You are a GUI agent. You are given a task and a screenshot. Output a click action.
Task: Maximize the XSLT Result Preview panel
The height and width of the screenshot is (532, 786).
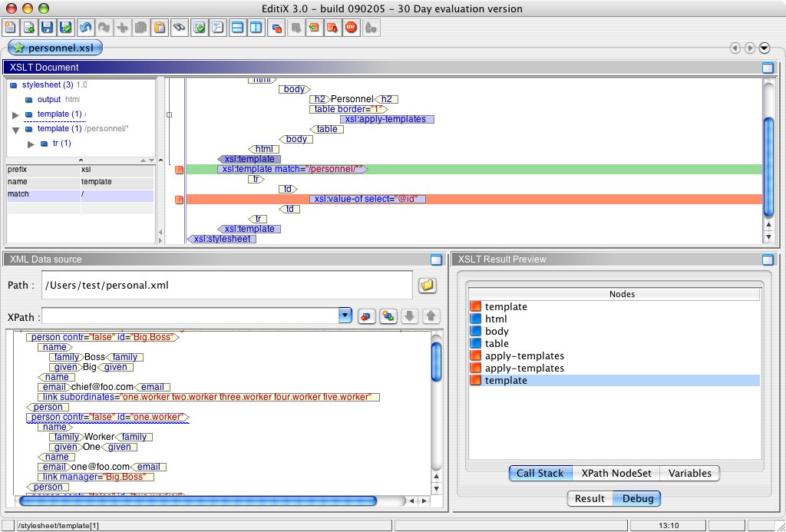point(768,259)
